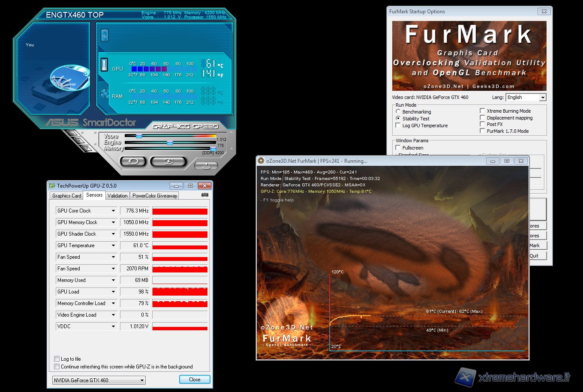
Task: Click the Engine clock slider handle
Action: (x=170, y=143)
